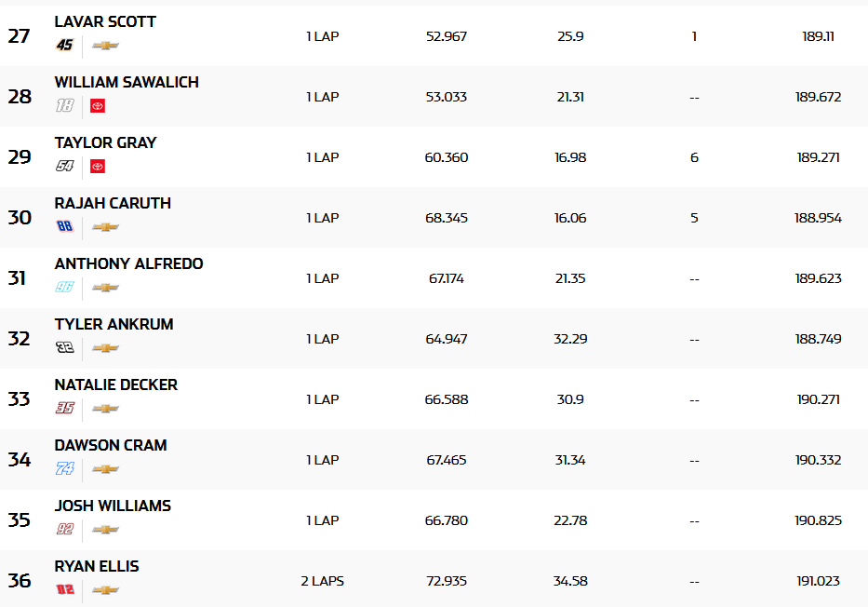The height and width of the screenshot is (607, 868).
Task: Click position 31 for Anthony Alfredo
Action: tap(20, 278)
